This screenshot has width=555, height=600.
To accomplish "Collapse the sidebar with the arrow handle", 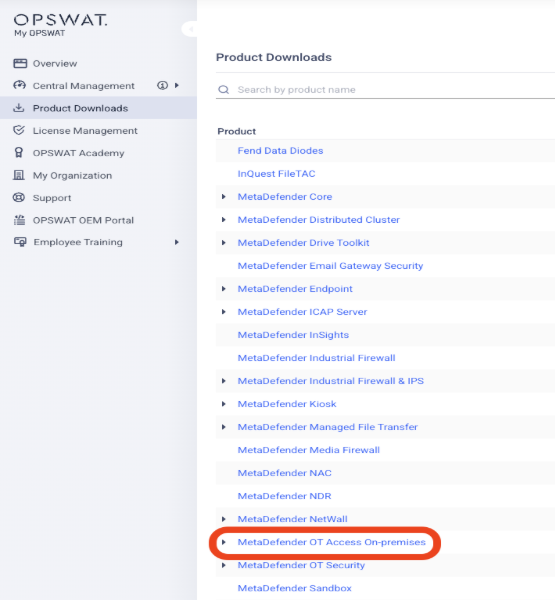I will (190, 29).
